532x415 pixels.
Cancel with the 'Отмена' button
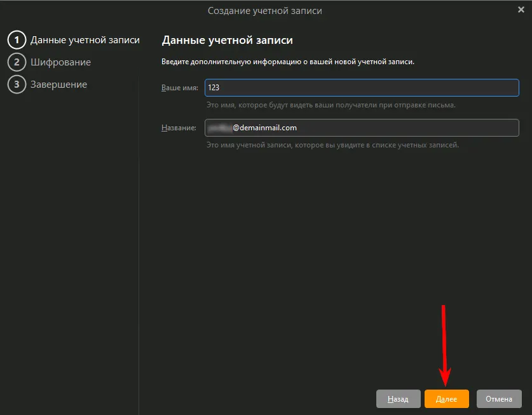[499, 399]
